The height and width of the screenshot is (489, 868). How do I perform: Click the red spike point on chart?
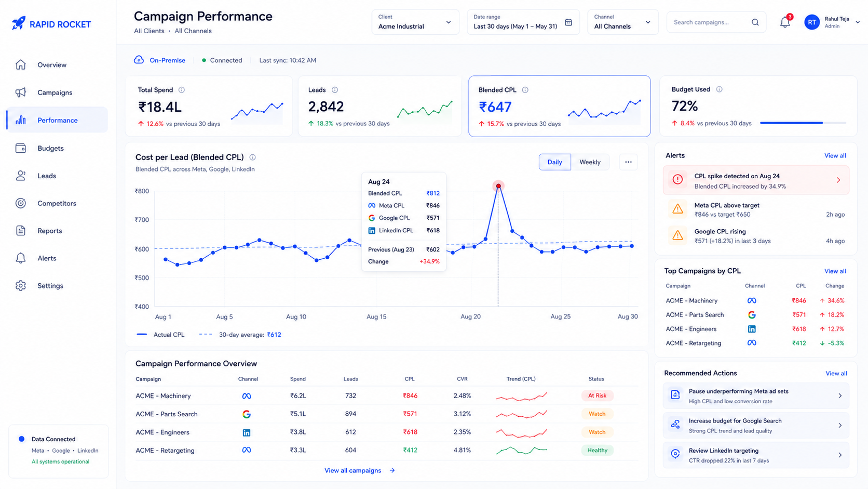(498, 186)
